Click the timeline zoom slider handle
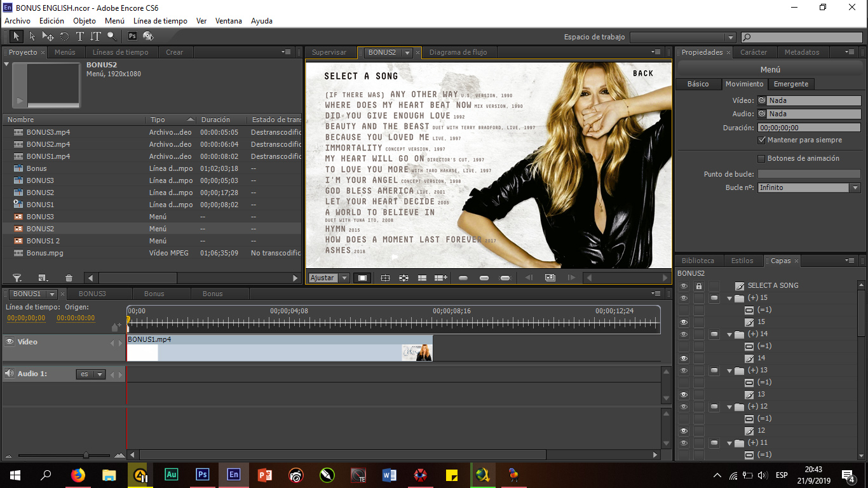Screen dimensions: 868x488 pyautogui.click(x=86, y=455)
